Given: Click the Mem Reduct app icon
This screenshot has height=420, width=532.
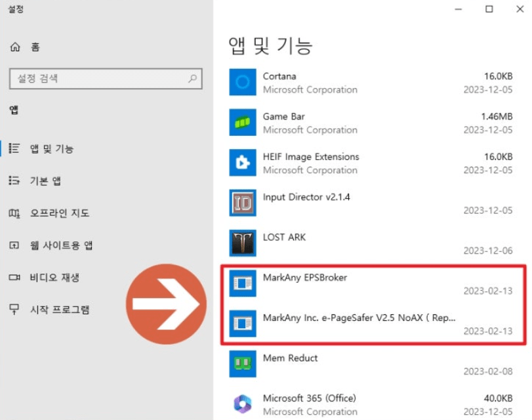Looking at the screenshot, I should coord(242,364).
